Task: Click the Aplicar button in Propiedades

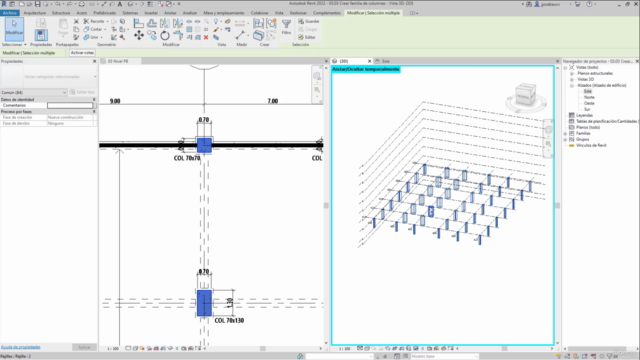Action: (x=84, y=347)
